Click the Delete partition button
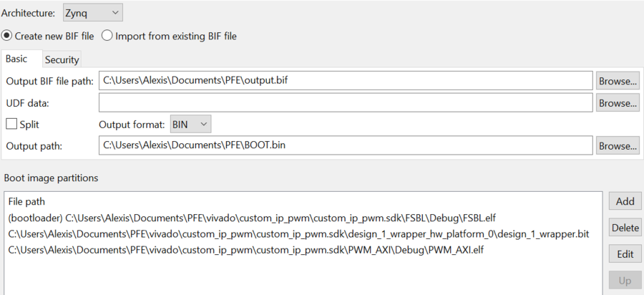This screenshot has width=644, height=295. click(625, 228)
